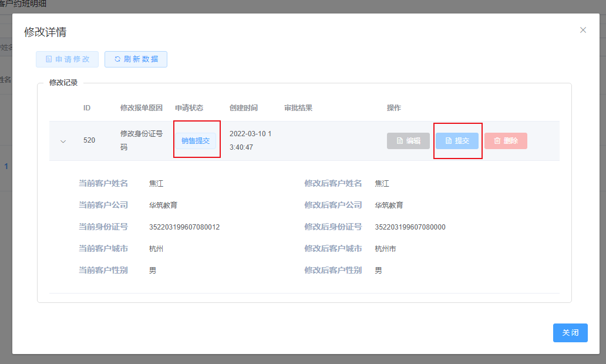Collapse the expanded row for ID 520
This screenshot has width=606, height=364.
coord(63,141)
